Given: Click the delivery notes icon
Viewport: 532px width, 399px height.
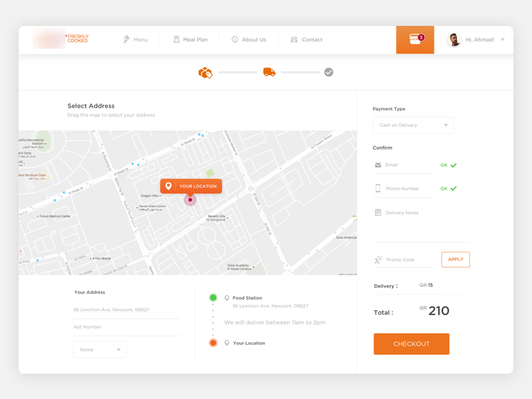Looking at the screenshot, I should click(378, 213).
